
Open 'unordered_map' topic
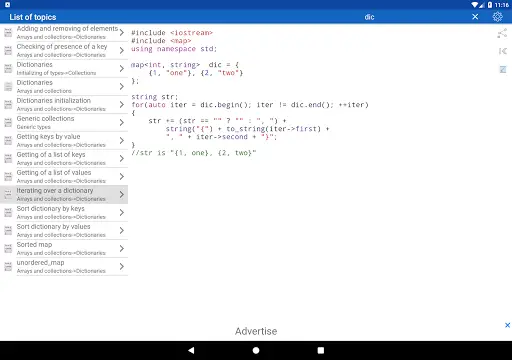(x=64, y=266)
